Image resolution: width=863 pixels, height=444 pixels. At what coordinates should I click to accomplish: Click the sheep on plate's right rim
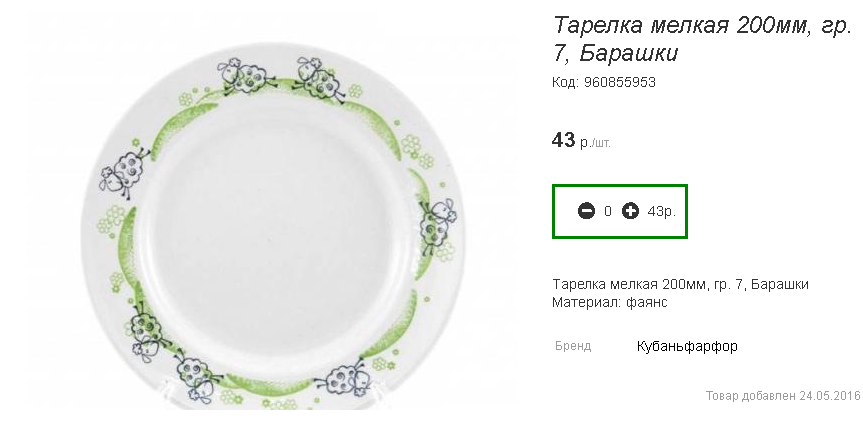pyautogui.click(x=438, y=226)
